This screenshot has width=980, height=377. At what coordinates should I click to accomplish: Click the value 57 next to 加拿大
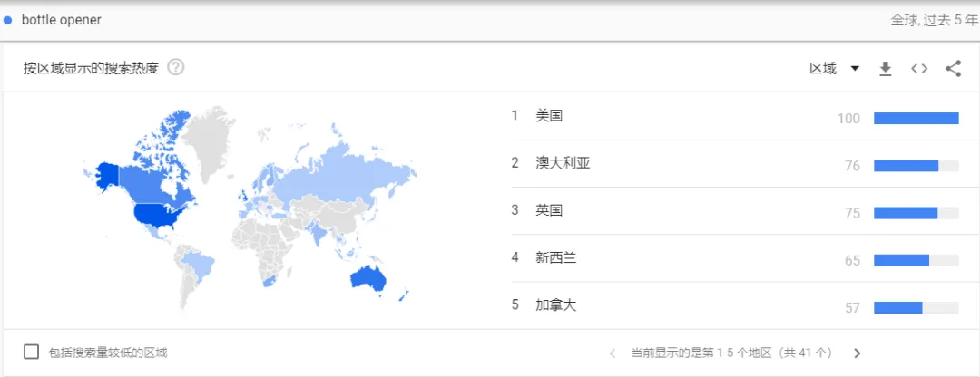coord(852,308)
